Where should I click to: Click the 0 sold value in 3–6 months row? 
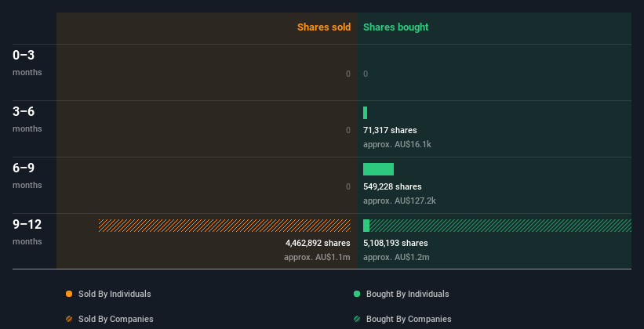coord(348,130)
